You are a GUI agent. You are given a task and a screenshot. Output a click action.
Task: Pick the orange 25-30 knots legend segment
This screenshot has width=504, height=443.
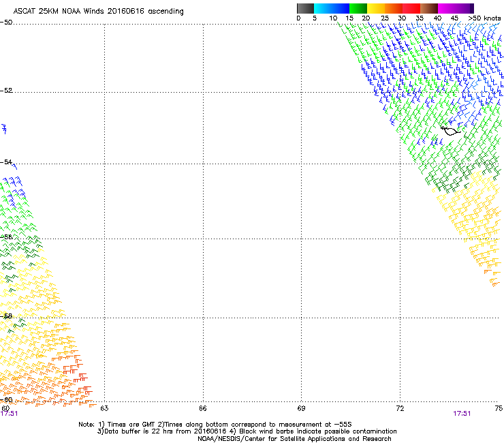394,8
